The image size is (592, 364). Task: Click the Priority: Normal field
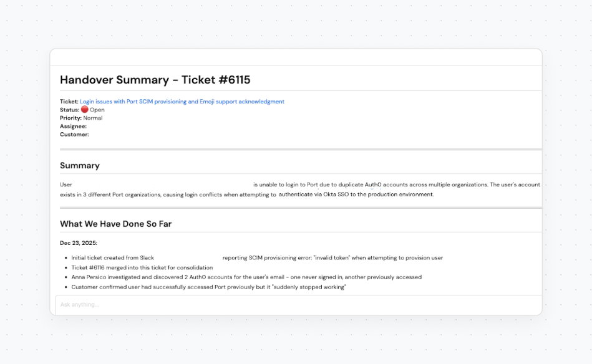[81, 118]
